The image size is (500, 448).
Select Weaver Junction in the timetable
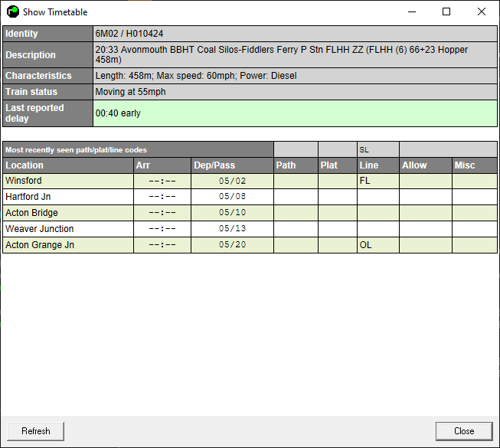(x=67, y=229)
